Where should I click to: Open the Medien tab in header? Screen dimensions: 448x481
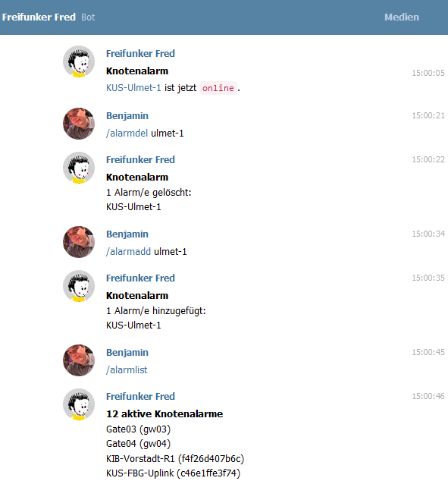tap(402, 17)
